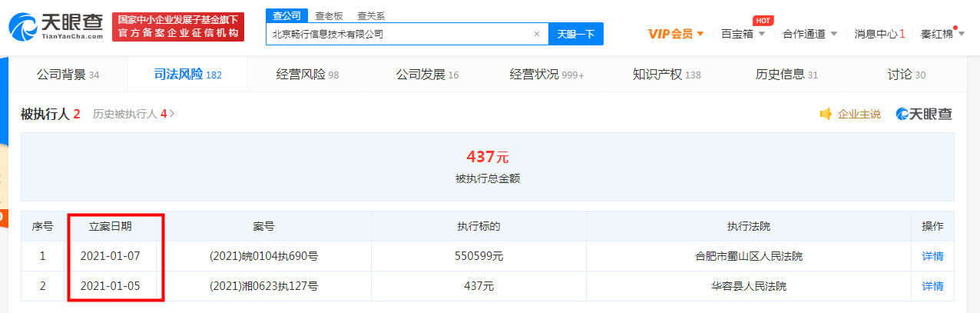Open 详情 for case 湘0623执127号
The width and height of the screenshot is (980, 313).
pos(932,286)
